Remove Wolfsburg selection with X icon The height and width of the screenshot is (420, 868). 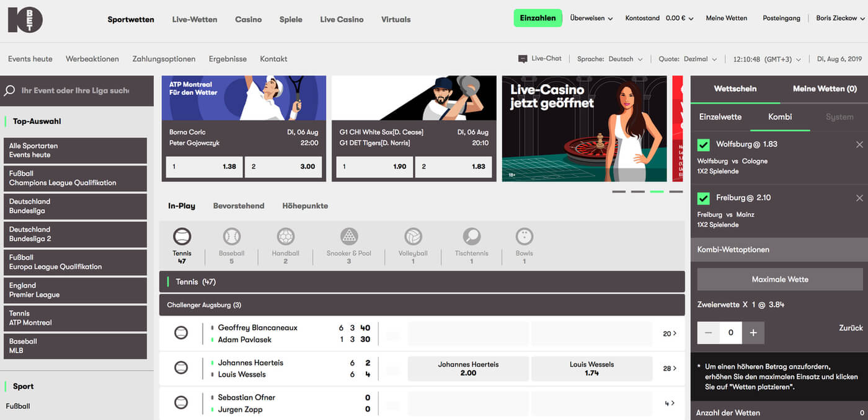point(859,144)
